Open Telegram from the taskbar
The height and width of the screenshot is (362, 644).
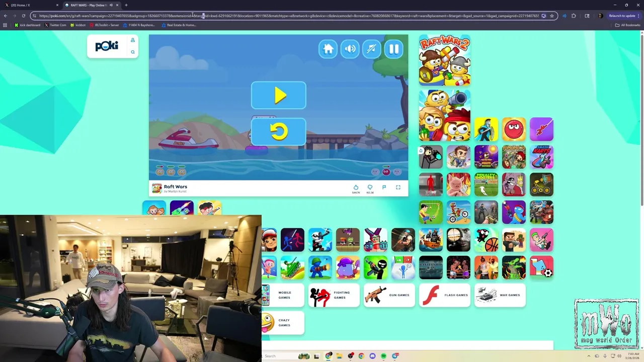[x=395, y=356]
